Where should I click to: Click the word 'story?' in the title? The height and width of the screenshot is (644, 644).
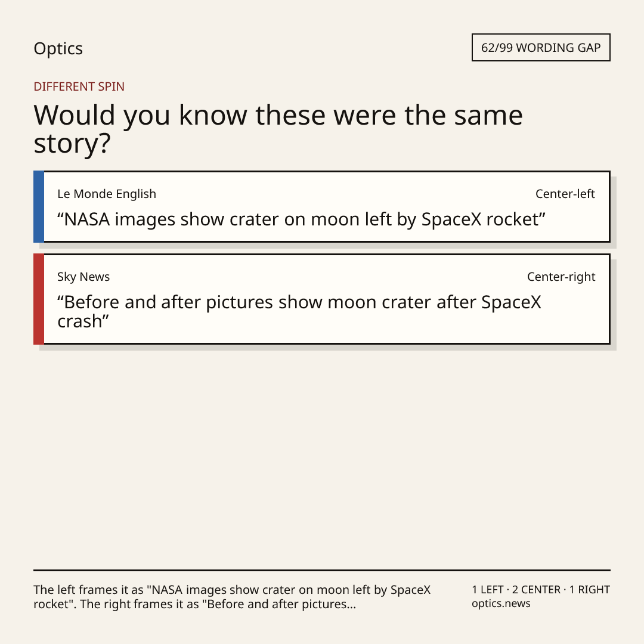72,144
